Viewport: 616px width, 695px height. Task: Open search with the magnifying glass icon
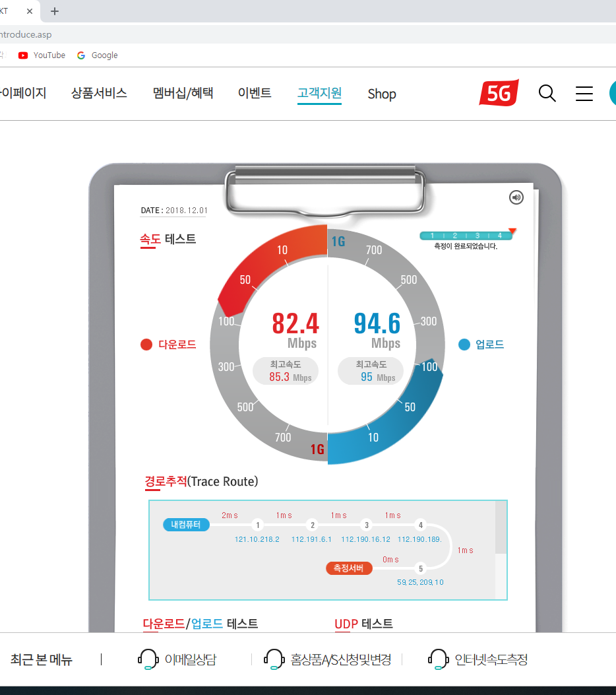click(x=547, y=94)
